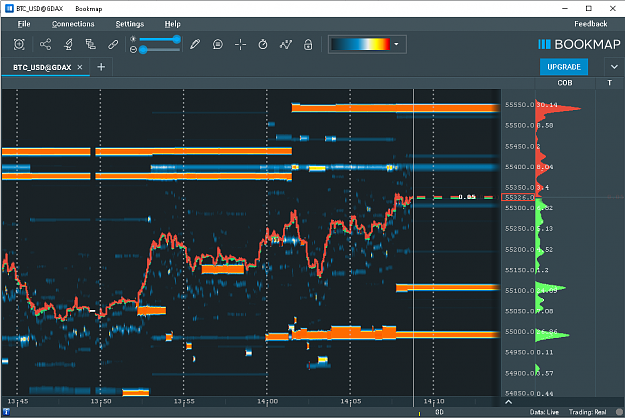Click the 30.14 COB size value
This screenshot has height=418, width=625.
coord(547,105)
